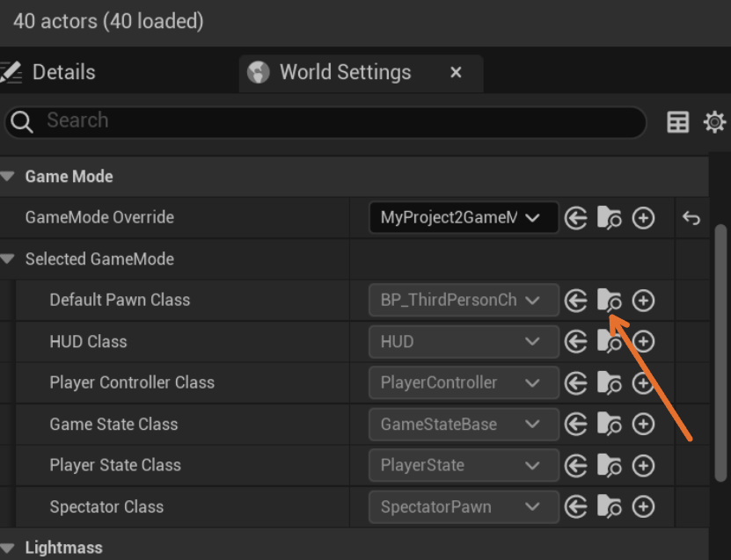
Task: Click the vertical scrollbar of the settings panel
Action: 720,352
